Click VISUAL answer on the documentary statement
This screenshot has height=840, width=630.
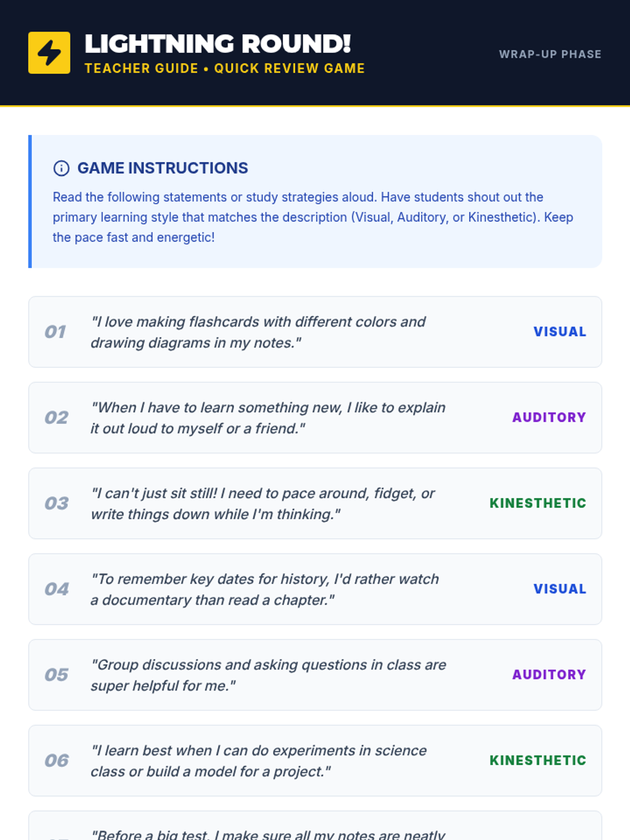point(560,589)
